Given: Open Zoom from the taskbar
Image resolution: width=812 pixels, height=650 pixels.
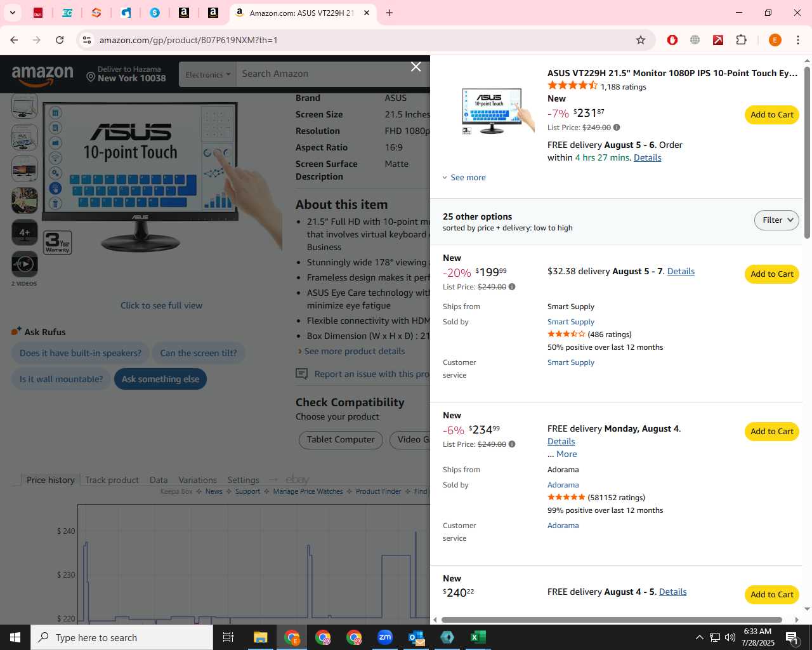Looking at the screenshot, I should tap(385, 637).
